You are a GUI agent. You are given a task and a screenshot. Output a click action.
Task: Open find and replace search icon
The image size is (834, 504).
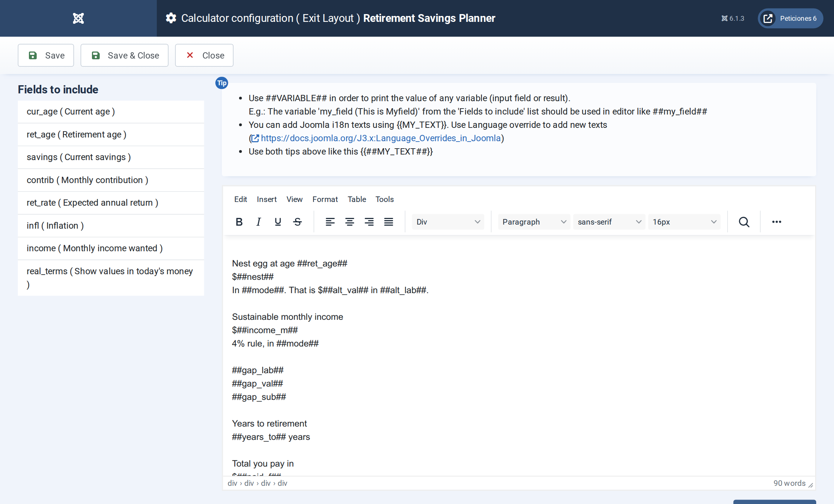point(744,222)
